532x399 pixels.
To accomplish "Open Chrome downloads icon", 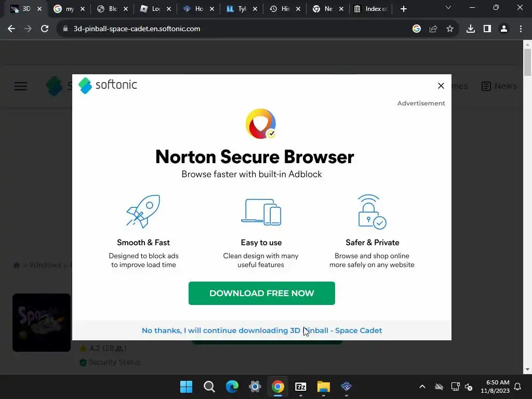I will pyautogui.click(x=471, y=29).
